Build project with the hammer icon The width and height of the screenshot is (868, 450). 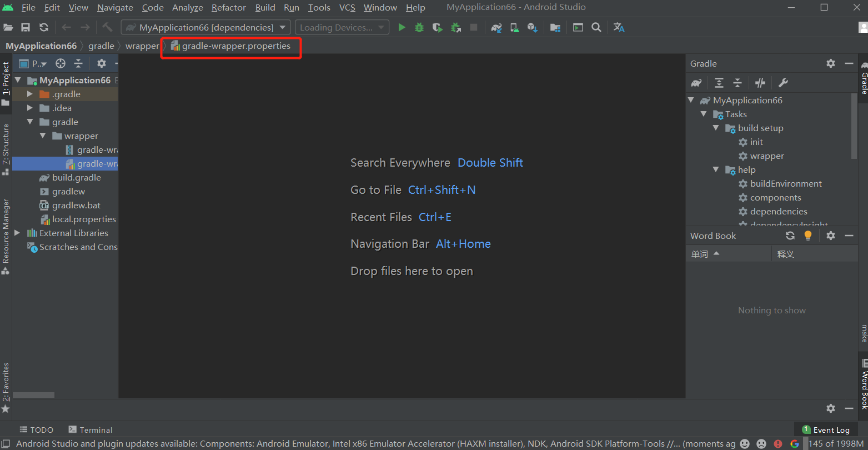coord(108,27)
